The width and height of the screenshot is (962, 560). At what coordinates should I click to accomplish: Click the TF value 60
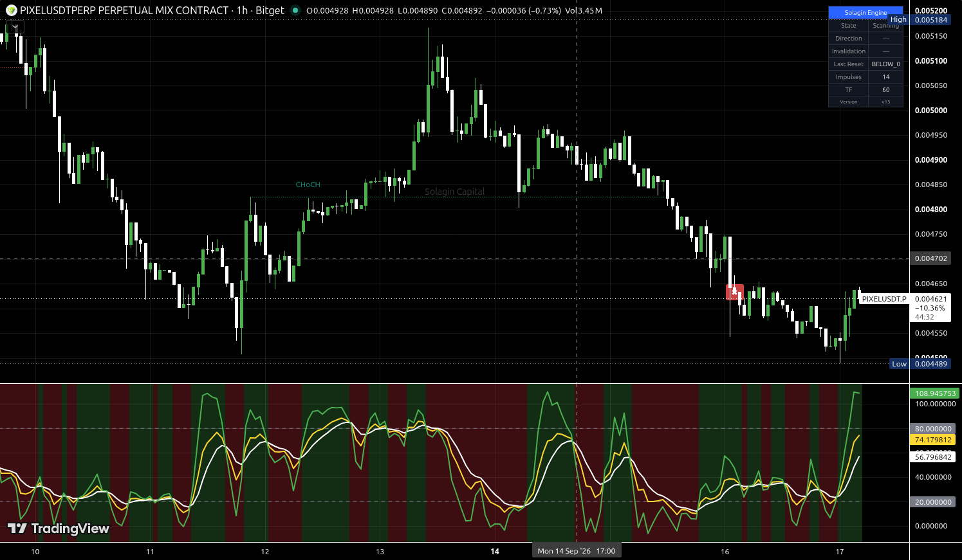885,90
